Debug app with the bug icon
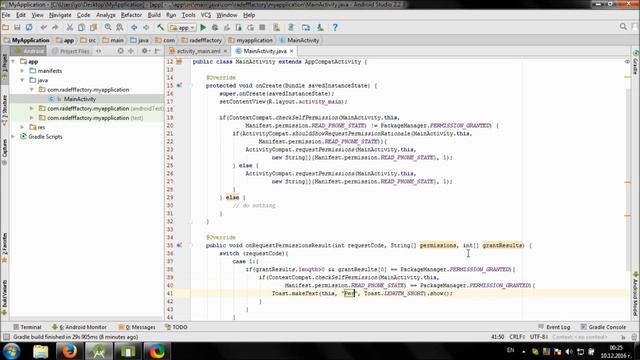 pyautogui.click(x=215, y=27)
